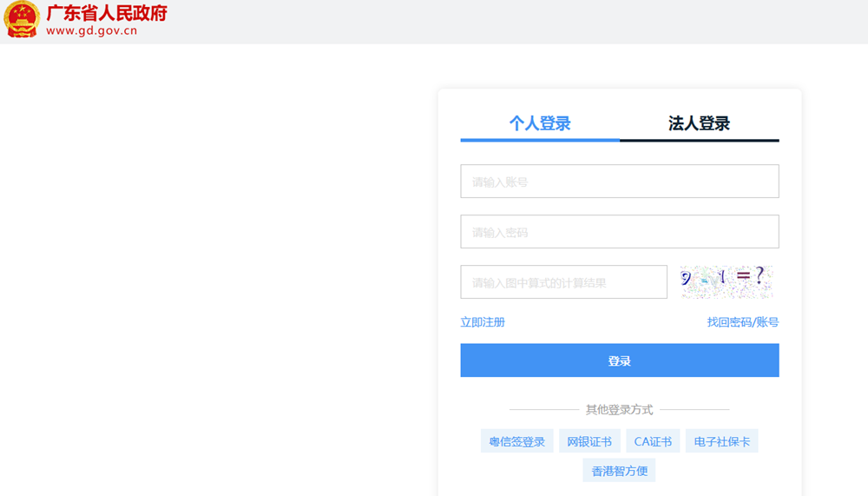Focus the 请输入密码 password field

pyautogui.click(x=619, y=232)
